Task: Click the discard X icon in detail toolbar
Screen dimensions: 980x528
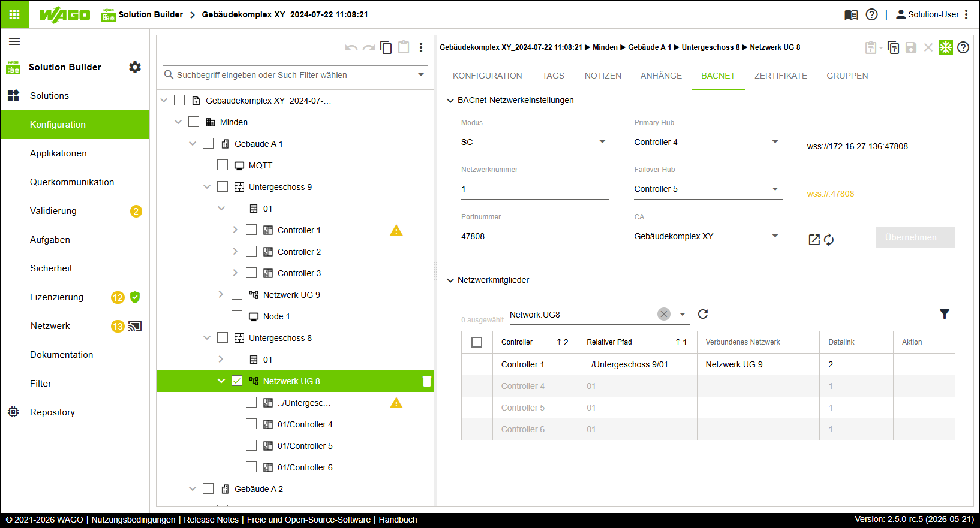Action: [x=928, y=47]
